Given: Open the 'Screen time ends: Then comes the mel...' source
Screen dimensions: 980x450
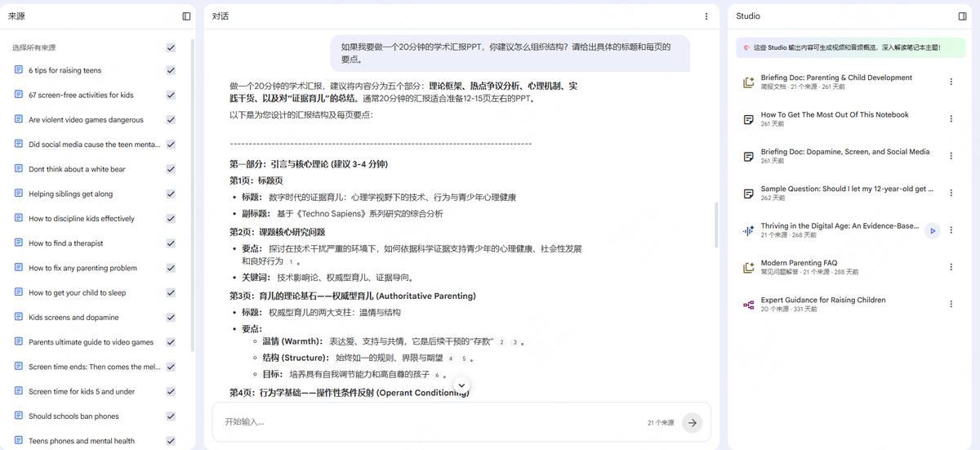Looking at the screenshot, I should [94, 367].
